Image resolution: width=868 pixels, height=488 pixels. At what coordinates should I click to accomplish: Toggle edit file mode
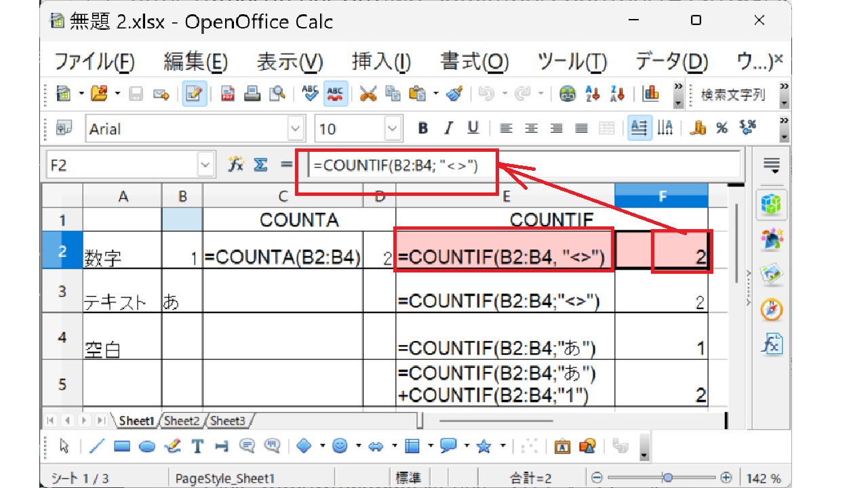tap(195, 94)
